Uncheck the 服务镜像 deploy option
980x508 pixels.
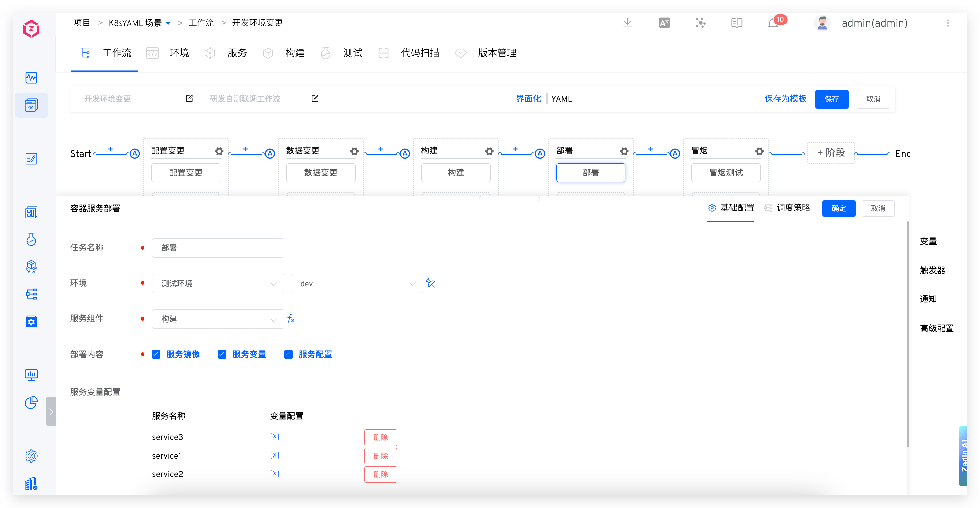click(156, 354)
